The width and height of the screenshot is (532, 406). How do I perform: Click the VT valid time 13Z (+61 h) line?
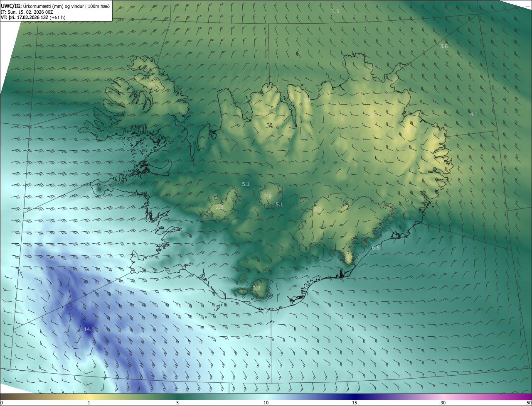pyautogui.click(x=33, y=17)
